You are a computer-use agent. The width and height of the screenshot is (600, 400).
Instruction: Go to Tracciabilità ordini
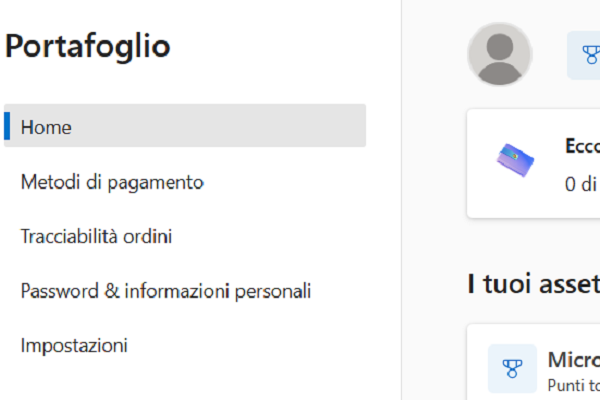(x=96, y=237)
